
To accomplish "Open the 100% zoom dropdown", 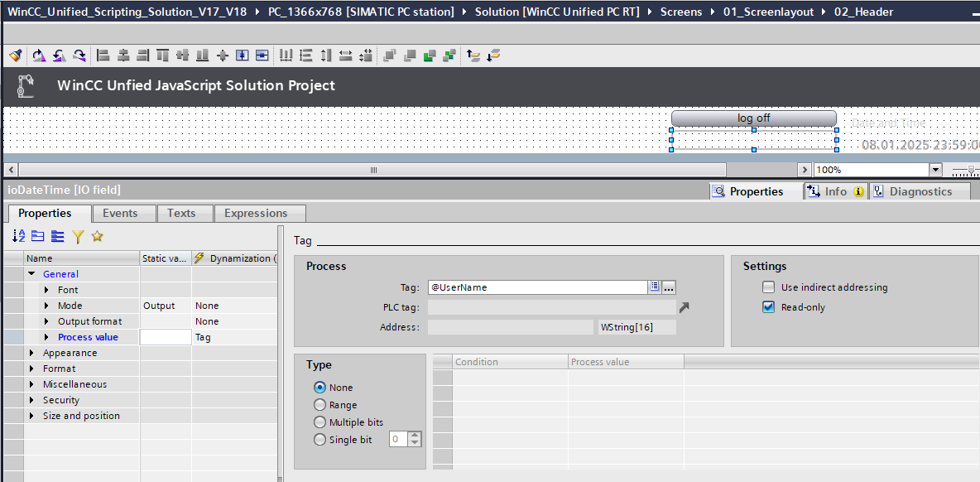I will pyautogui.click(x=935, y=170).
